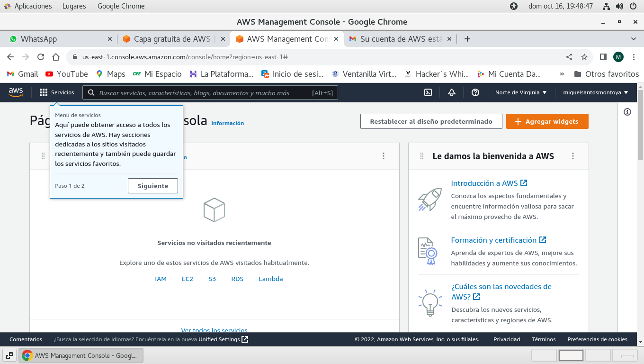The height and width of the screenshot is (364, 644).
Task: Bookmark this page with star icon
Action: coord(584,57)
